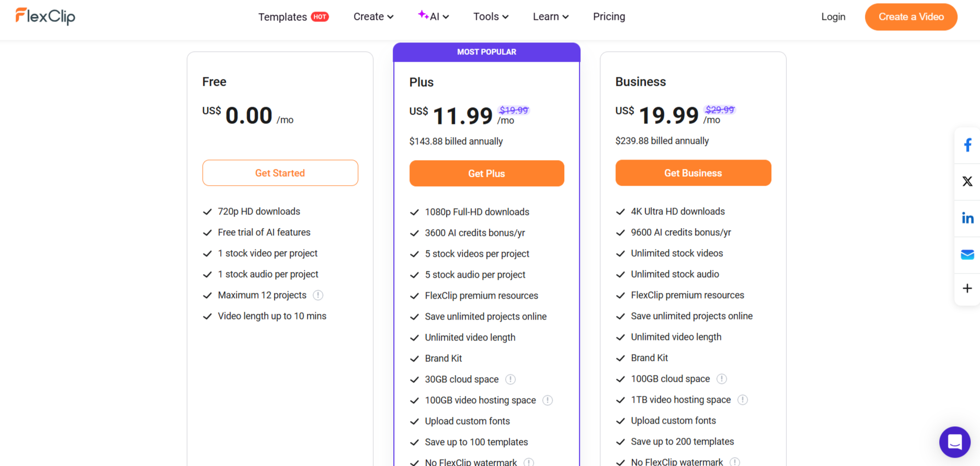Click the info icon next to 30GB cloud space

(x=510, y=379)
